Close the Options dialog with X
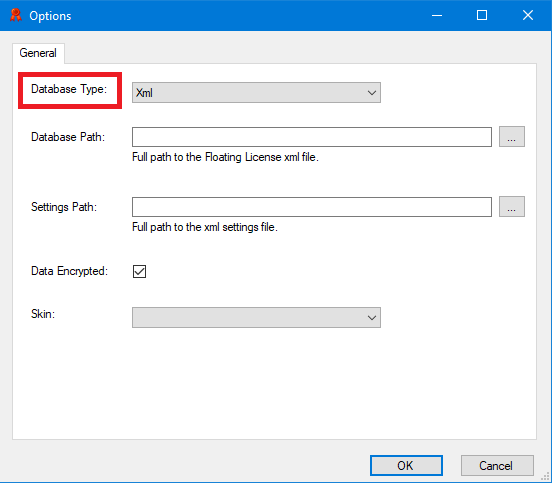The image size is (552, 483). [x=528, y=15]
